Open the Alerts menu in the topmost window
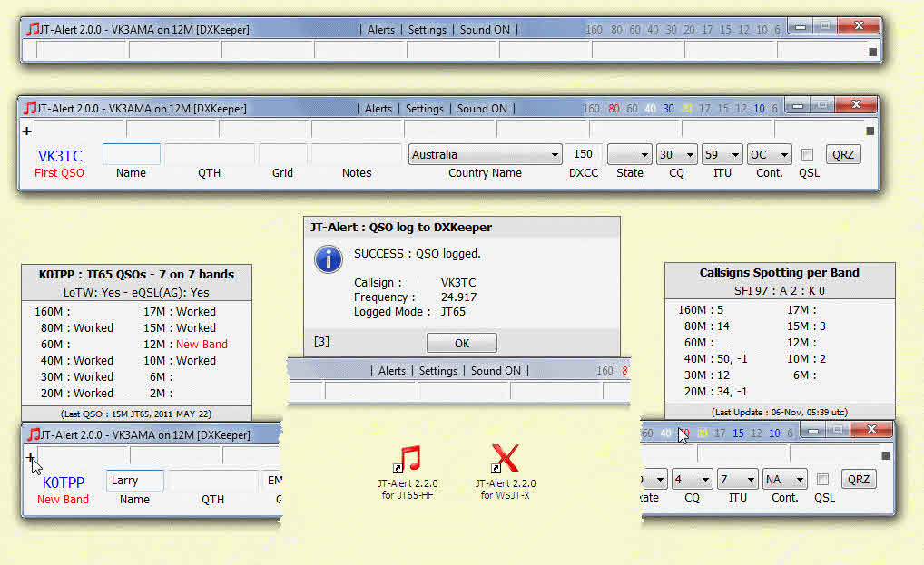The image size is (924, 565). (x=381, y=29)
